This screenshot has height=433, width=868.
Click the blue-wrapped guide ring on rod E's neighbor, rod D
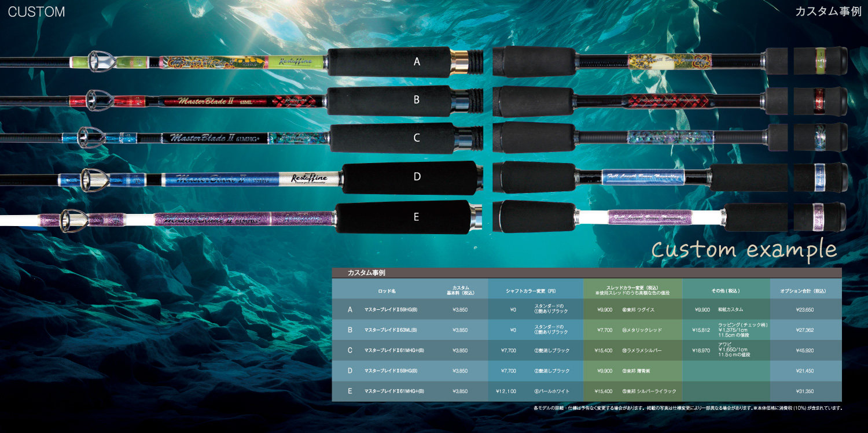pyautogui.click(x=93, y=180)
